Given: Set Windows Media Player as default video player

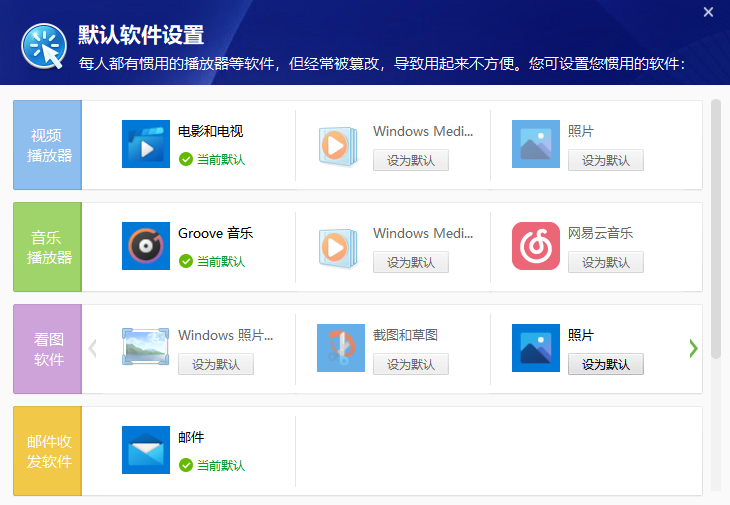Looking at the screenshot, I should coord(411,161).
